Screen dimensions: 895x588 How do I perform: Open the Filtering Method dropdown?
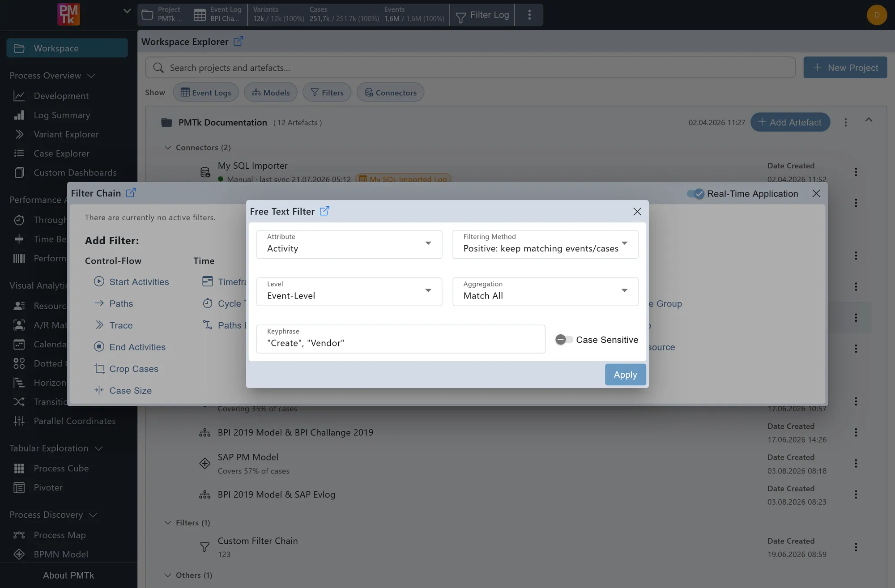coord(546,244)
